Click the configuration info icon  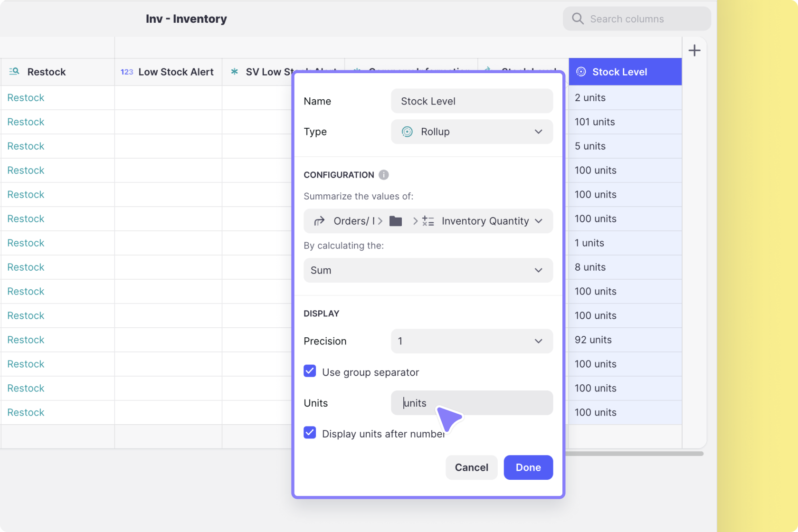[384, 175]
